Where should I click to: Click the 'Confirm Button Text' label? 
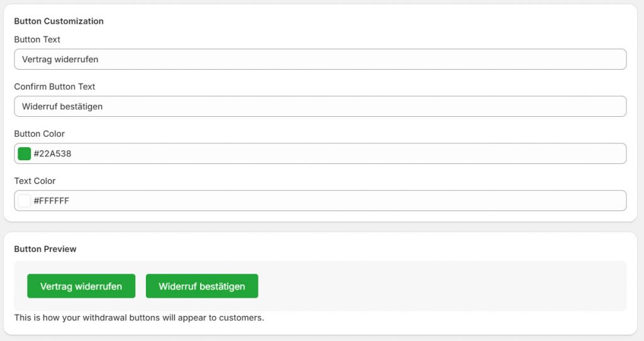pyautogui.click(x=55, y=87)
